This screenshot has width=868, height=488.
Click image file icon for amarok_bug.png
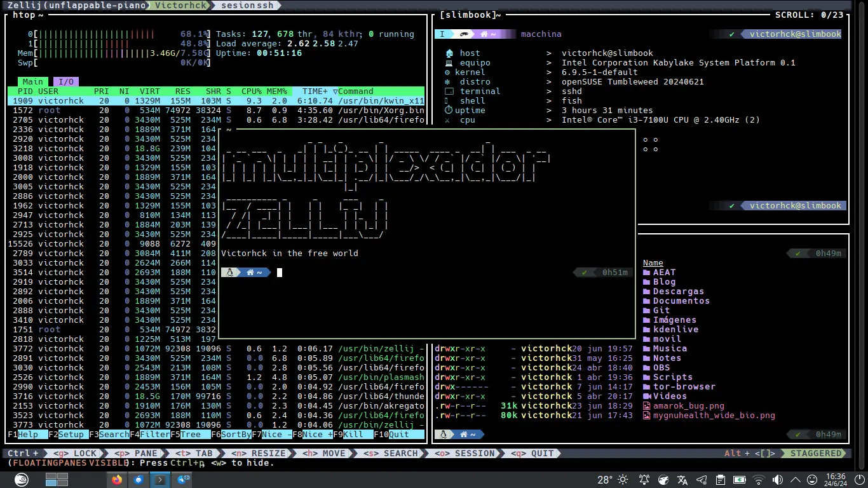pyautogui.click(x=646, y=405)
